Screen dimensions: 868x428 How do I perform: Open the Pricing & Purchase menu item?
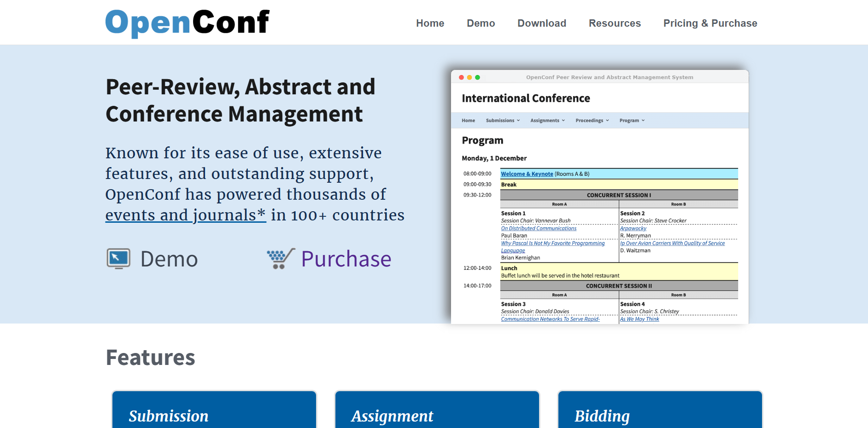(x=710, y=23)
